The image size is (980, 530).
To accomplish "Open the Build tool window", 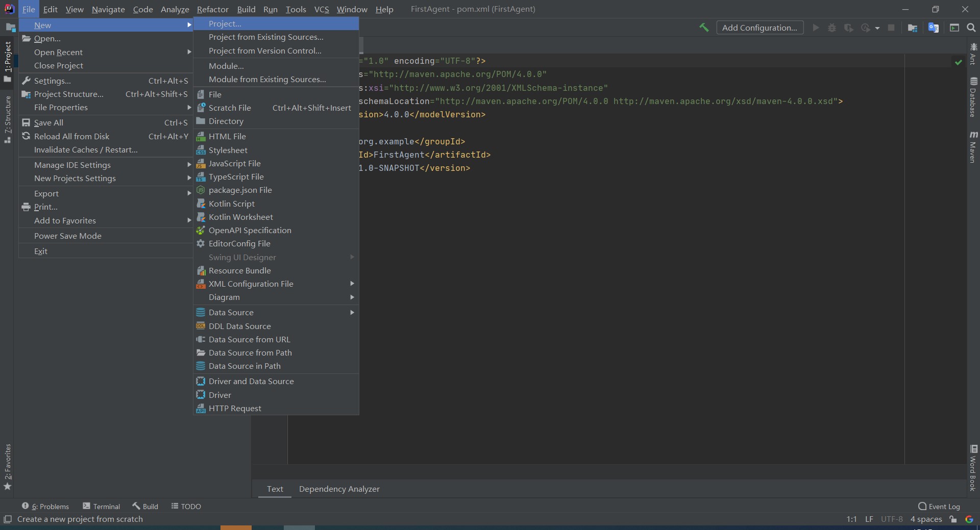I will (145, 507).
